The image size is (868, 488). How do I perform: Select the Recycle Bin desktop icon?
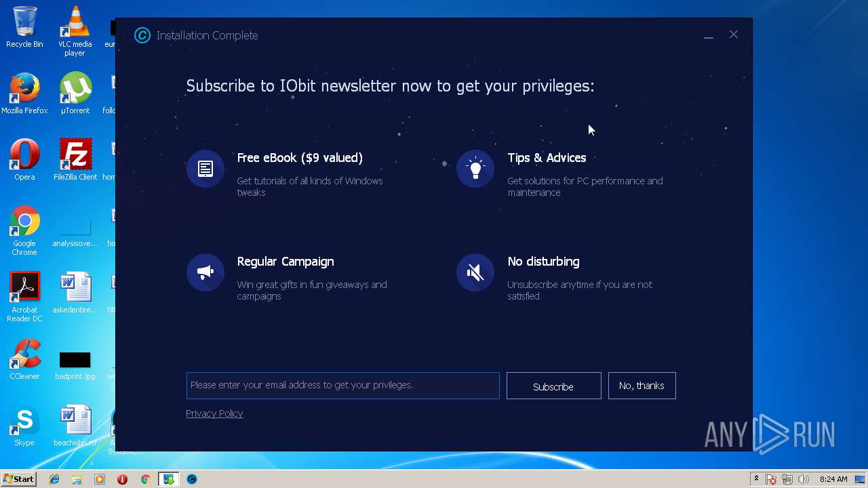(x=24, y=27)
